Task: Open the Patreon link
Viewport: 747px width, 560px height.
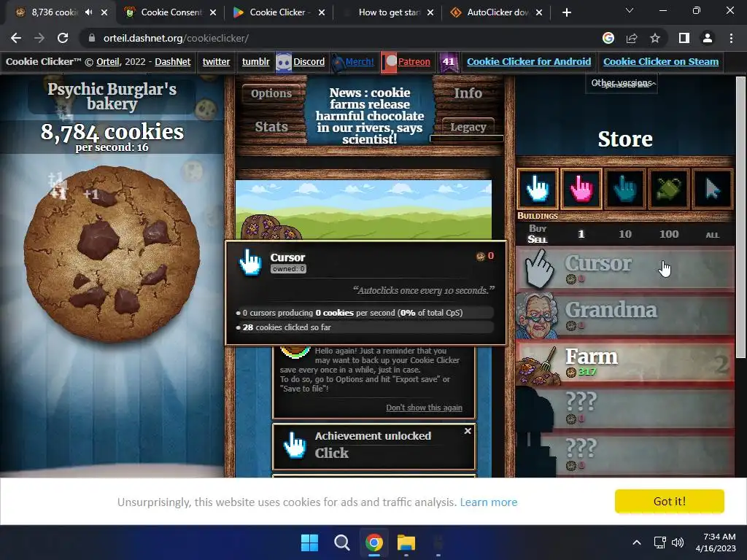Action: [x=414, y=61]
